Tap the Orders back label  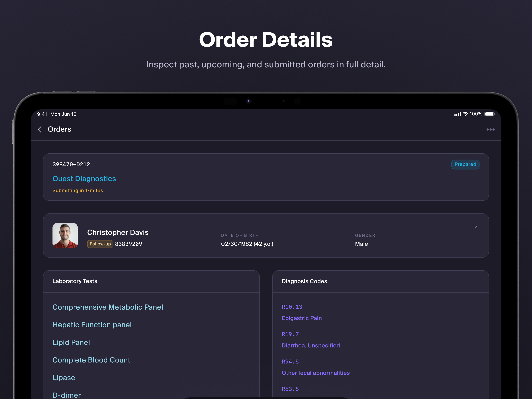pos(59,129)
